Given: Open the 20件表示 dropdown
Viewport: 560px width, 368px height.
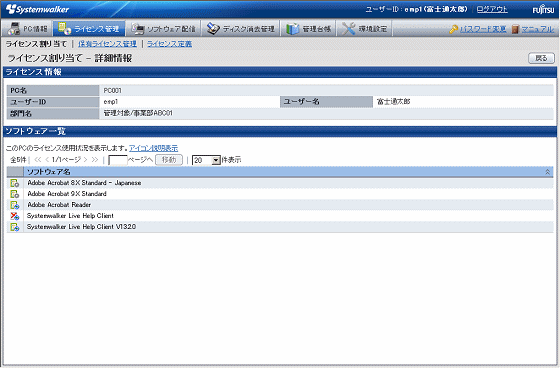Looking at the screenshot, I should 206,160.
